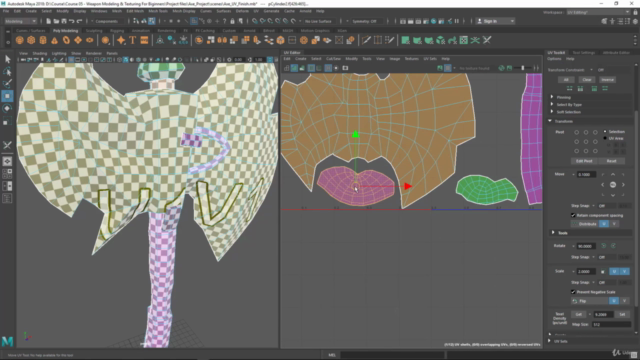Open the Mesh Tools menu
This screenshot has height=360, width=640.
coord(158,11)
